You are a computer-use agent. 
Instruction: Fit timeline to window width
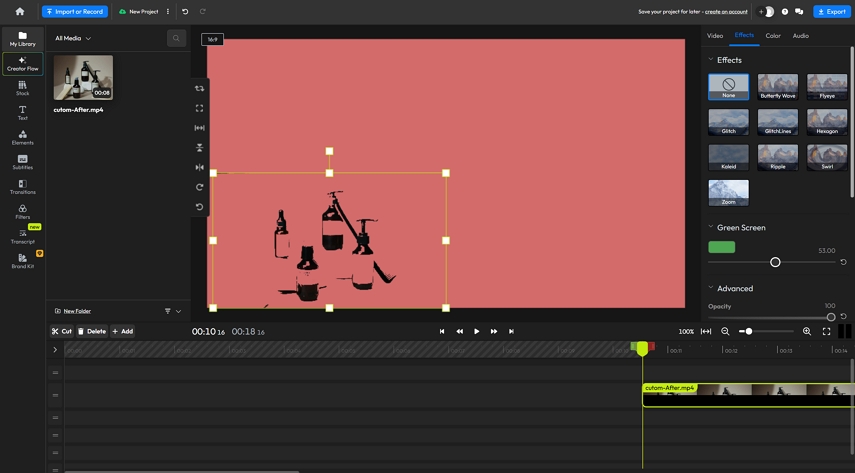pos(706,331)
